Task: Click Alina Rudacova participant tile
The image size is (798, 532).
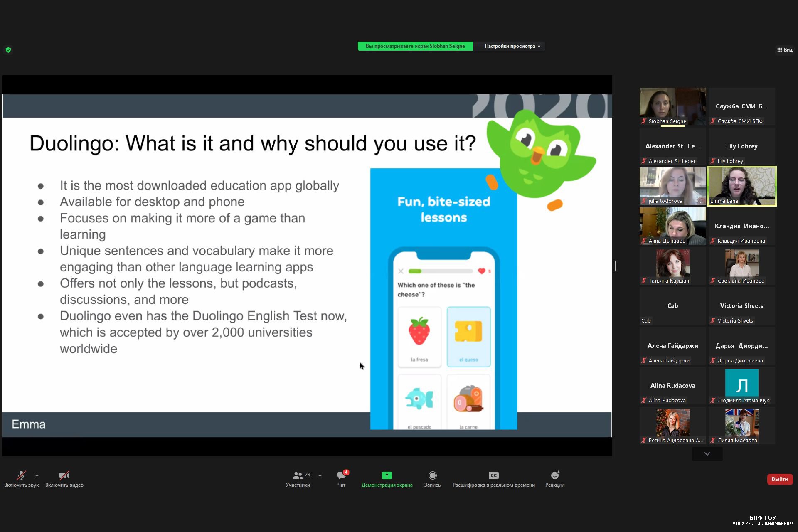Action: tap(672, 386)
